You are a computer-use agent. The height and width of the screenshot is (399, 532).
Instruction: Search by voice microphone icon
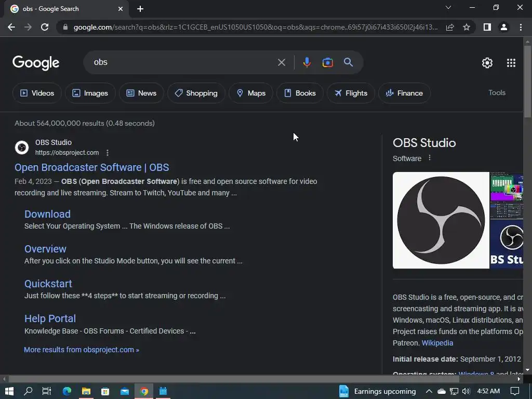[307, 62]
